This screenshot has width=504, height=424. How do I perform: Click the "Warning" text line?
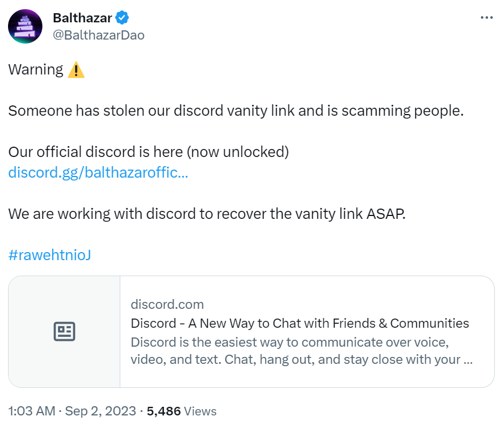point(36,70)
